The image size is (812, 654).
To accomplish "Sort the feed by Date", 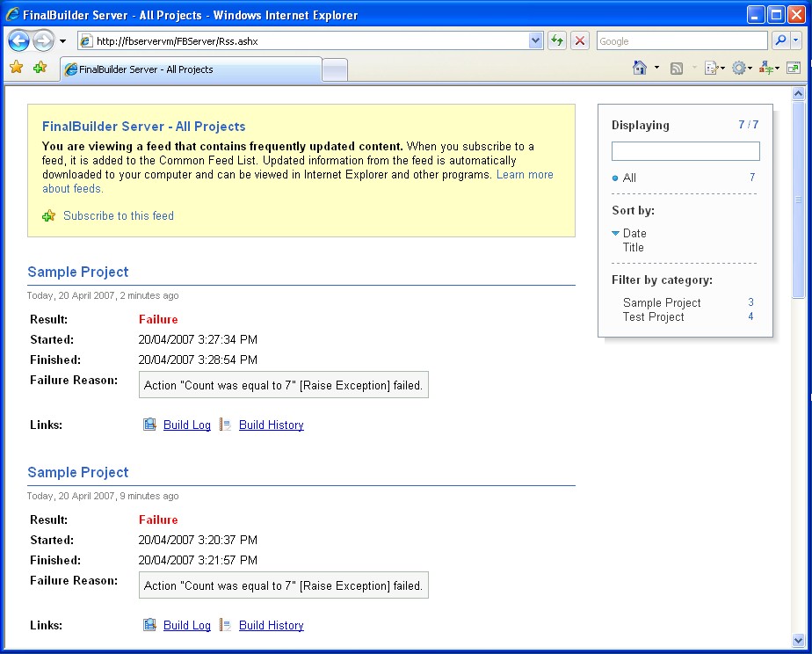I will point(634,233).
